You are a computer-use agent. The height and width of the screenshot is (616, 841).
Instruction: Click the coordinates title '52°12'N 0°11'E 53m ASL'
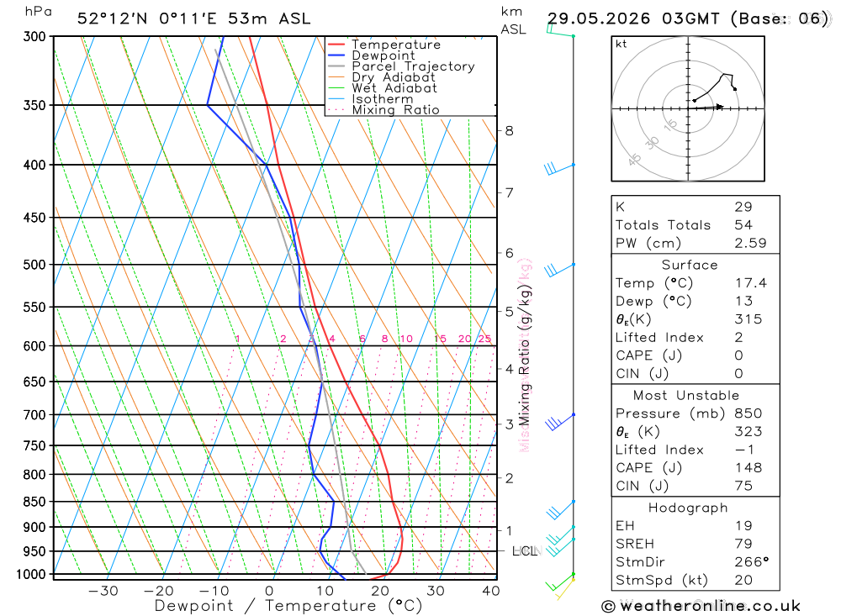click(193, 18)
